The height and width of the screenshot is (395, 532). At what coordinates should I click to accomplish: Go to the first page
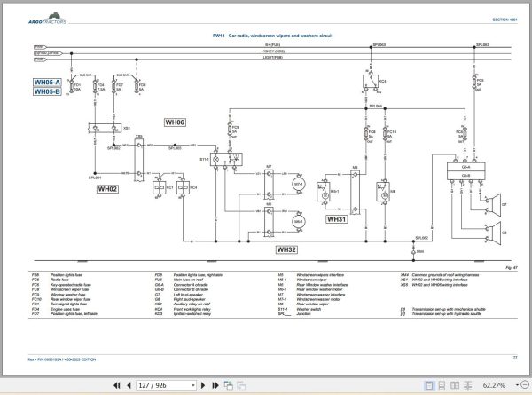[117, 385]
